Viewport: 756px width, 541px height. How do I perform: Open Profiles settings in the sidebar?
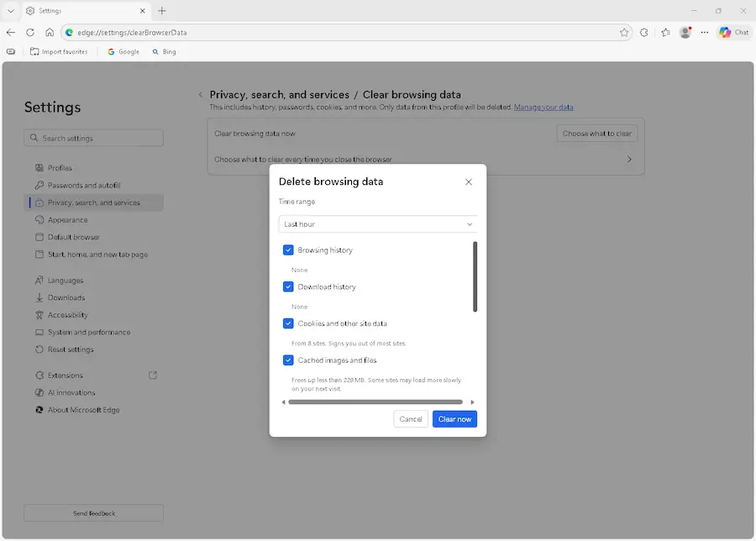pos(61,167)
